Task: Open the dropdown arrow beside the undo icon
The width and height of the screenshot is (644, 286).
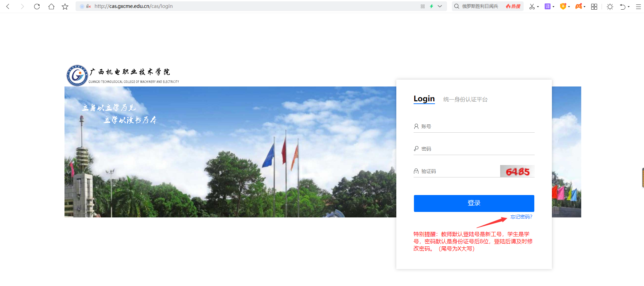Action: click(628, 7)
